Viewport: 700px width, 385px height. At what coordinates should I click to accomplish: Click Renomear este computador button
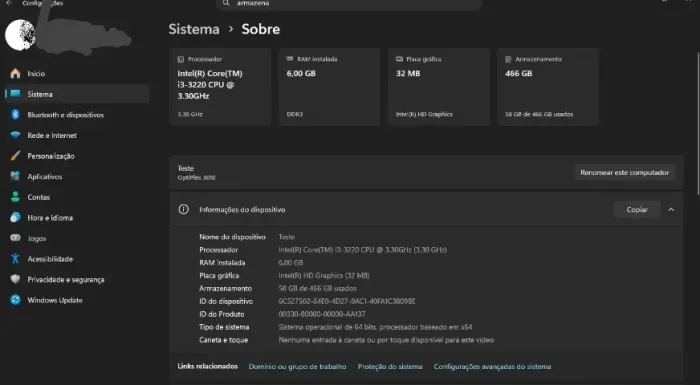[x=625, y=172]
